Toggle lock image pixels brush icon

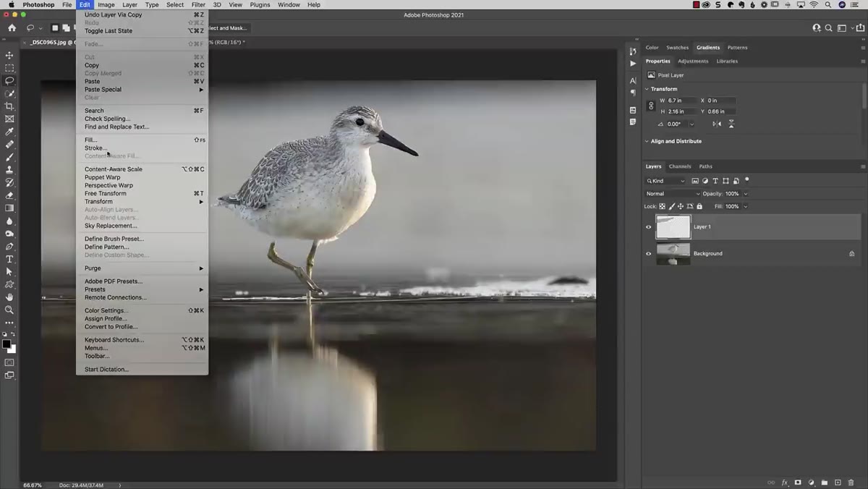tap(671, 206)
